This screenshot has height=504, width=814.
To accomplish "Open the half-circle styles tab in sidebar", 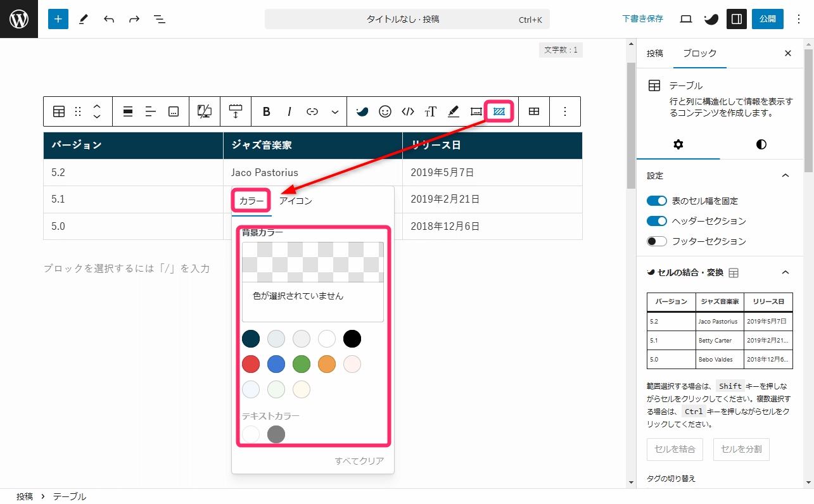I will pyautogui.click(x=761, y=144).
